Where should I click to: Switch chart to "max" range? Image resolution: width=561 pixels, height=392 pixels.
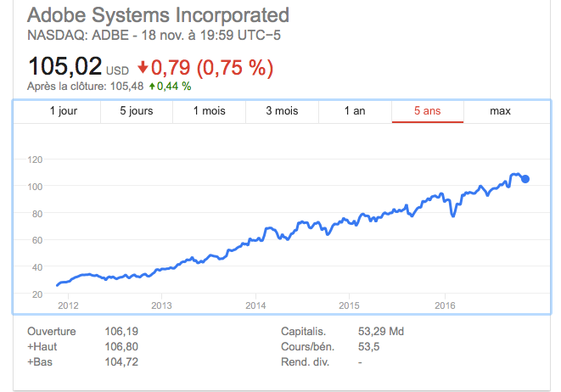[x=500, y=111]
